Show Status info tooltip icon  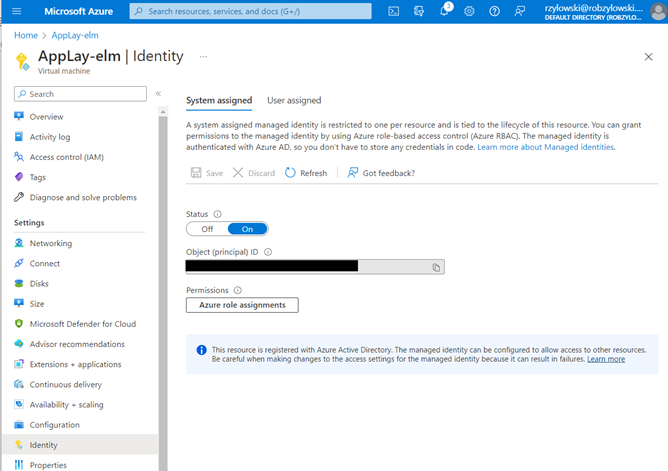217,214
